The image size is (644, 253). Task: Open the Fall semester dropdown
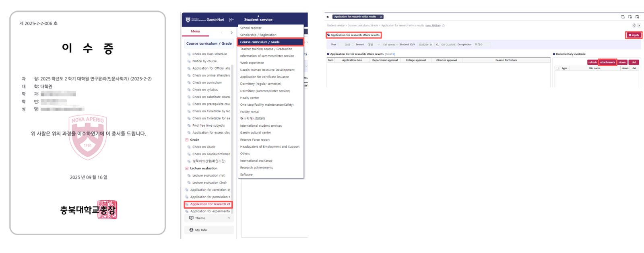point(390,45)
